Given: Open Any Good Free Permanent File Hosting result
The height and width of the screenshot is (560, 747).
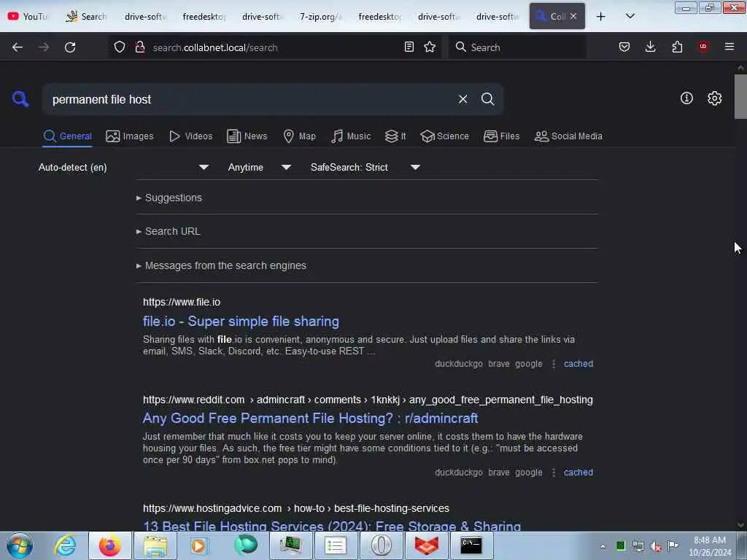Looking at the screenshot, I should click(310, 418).
